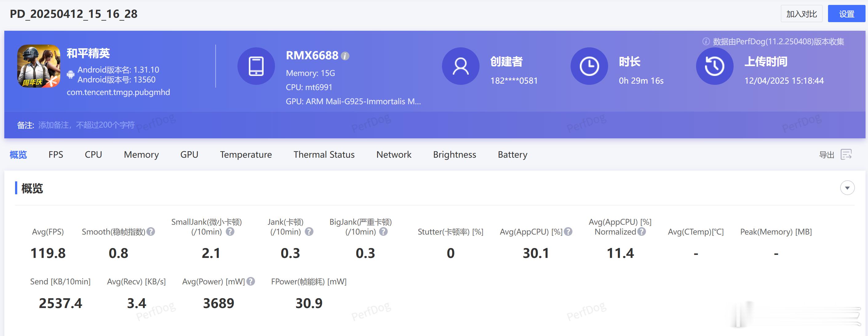Click the upload time history icon
The height and width of the screenshot is (336, 868).
point(715,66)
